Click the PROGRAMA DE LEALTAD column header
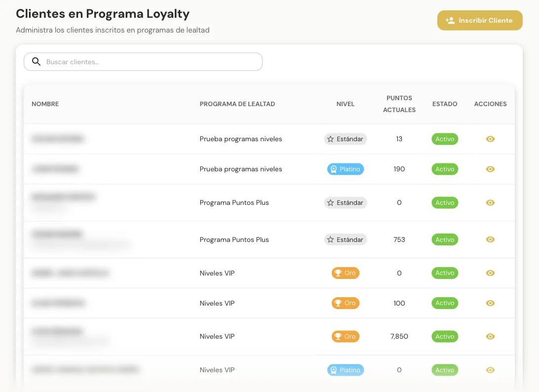Screen dimensions: 539x392 (x=237, y=104)
